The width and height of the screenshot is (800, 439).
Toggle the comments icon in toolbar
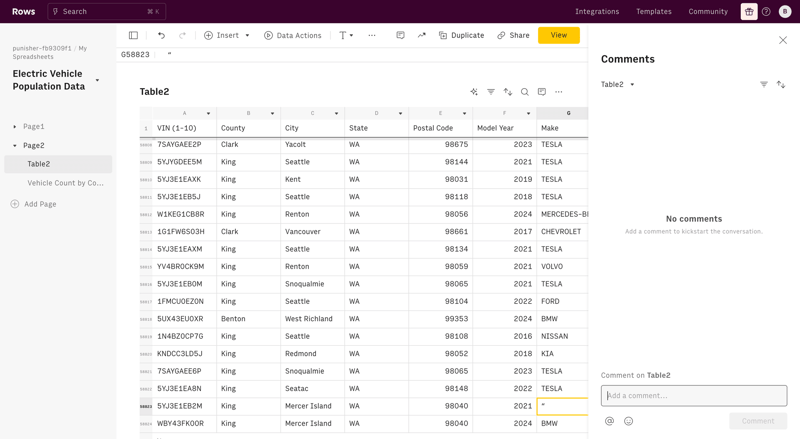click(401, 35)
